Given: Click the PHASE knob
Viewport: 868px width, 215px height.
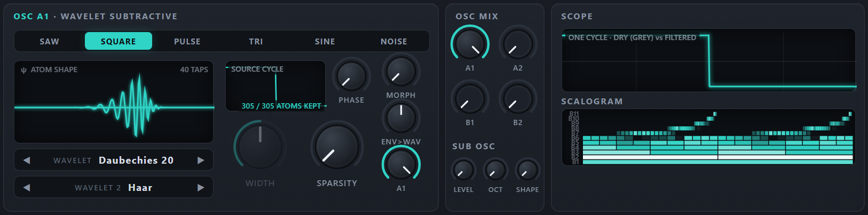Looking at the screenshot, I should 351,76.
